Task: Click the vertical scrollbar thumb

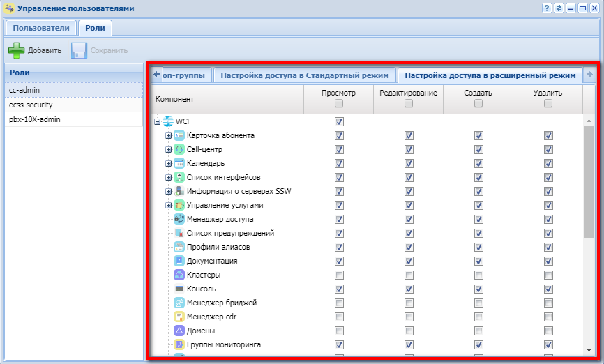Action: click(589, 181)
